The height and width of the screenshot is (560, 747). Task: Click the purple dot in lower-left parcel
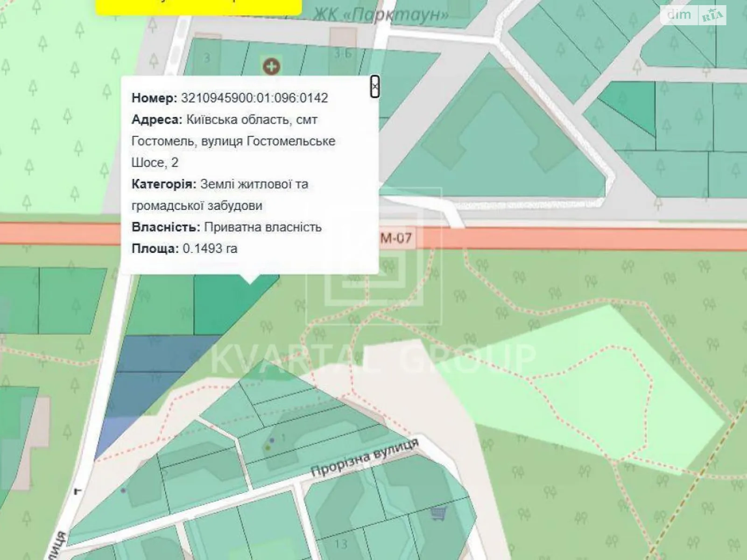point(123,490)
